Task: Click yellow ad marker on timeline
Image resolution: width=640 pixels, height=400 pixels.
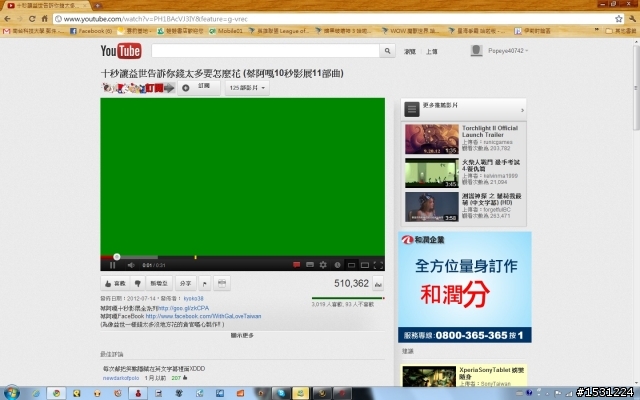Action: coord(196,257)
